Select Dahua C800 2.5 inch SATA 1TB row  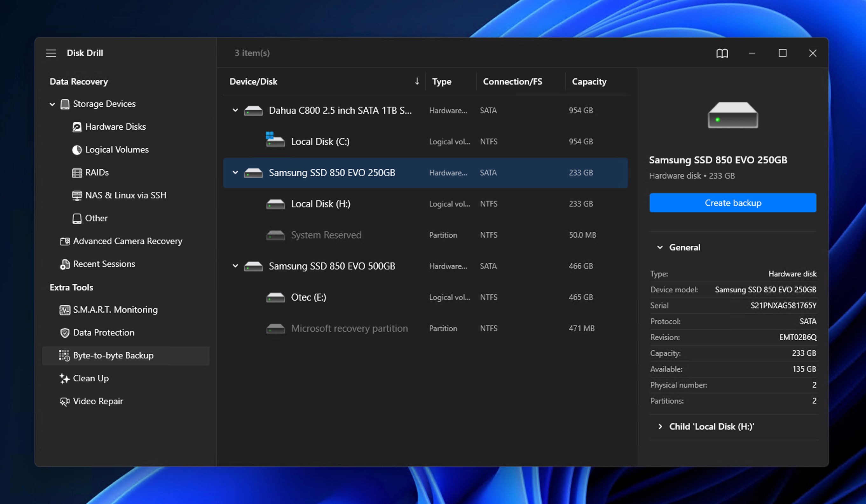425,111
